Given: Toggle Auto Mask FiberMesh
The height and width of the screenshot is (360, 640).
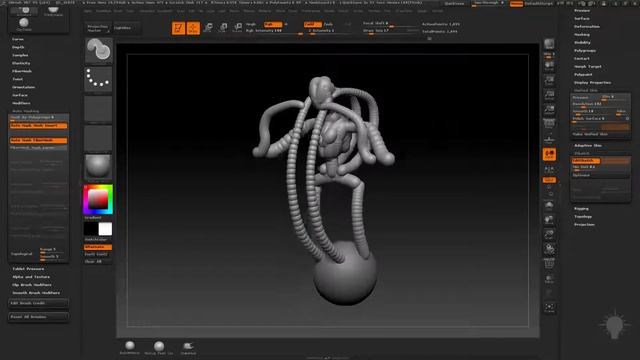Looking at the screenshot, I should tap(38, 140).
